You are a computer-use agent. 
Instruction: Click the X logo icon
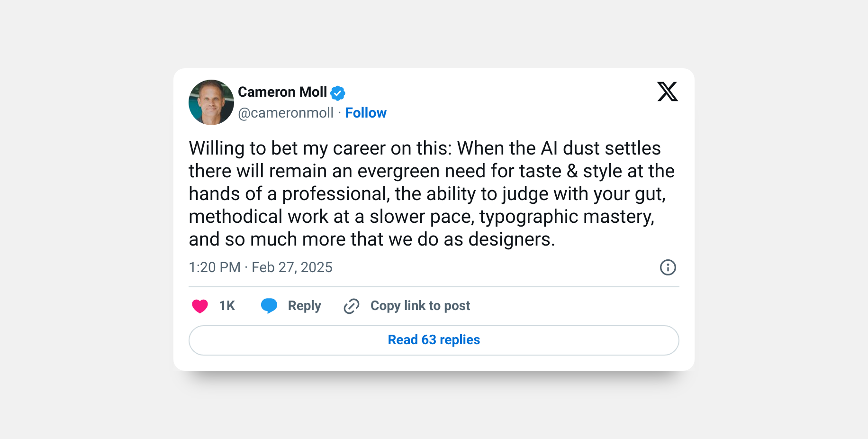point(668,91)
